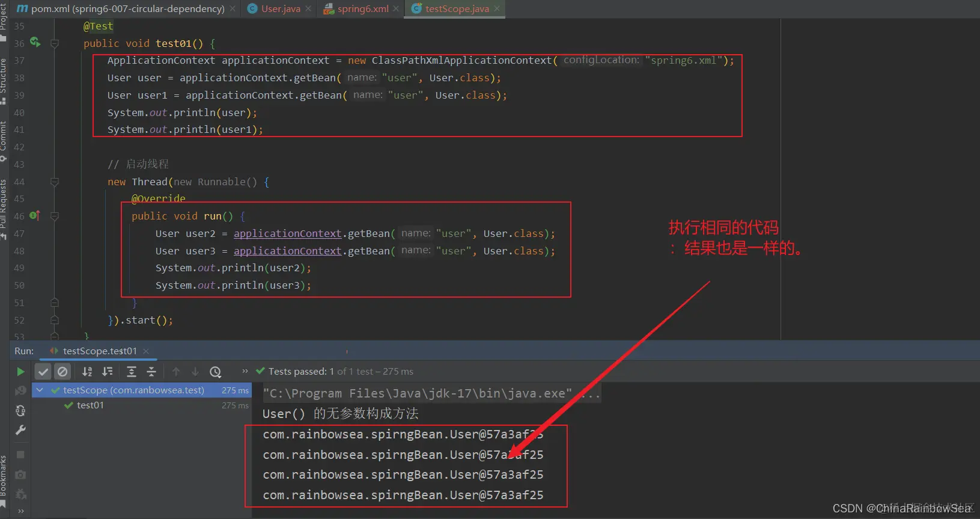The image size is (980, 519).
Task: Open run configuration wrench settings
Action: [x=20, y=430]
